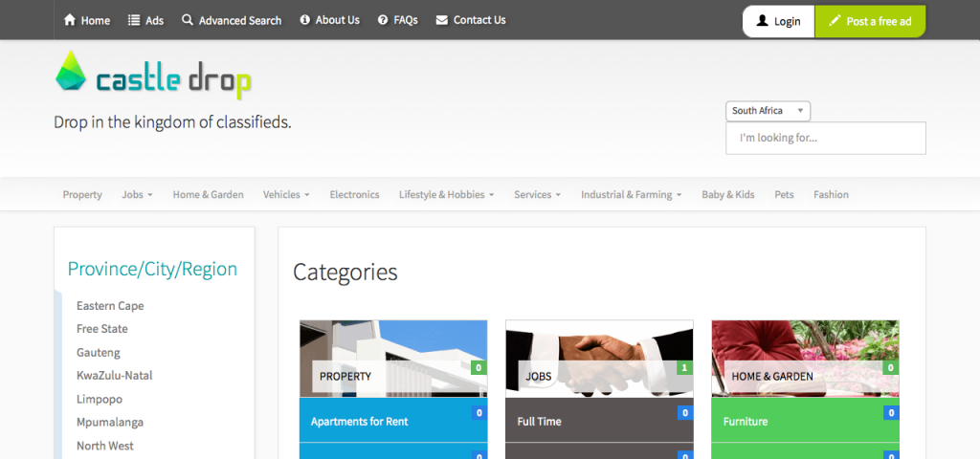Expand Lifestyle & Hobbies dropdown menu
This screenshot has width=980, height=459.
pos(446,194)
